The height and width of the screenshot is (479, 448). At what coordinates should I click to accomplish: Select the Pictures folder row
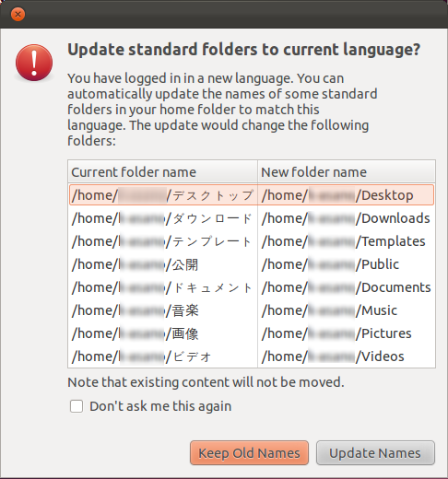(x=252, y=333)
